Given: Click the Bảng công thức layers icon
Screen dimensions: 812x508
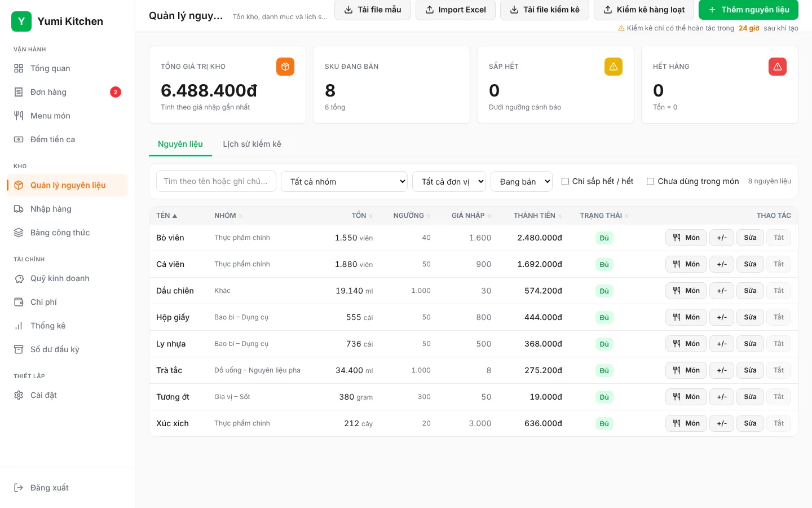Looking at the screenshot, I should 19,233.
